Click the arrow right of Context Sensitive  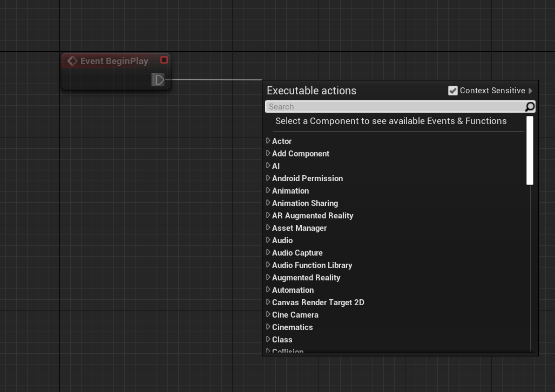pos(530,91)
